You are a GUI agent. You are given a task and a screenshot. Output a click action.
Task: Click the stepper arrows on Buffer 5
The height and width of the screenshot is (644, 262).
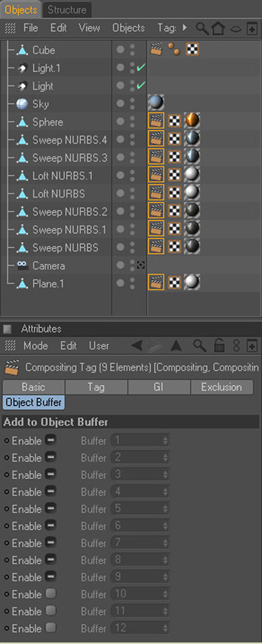click(165, 509)
